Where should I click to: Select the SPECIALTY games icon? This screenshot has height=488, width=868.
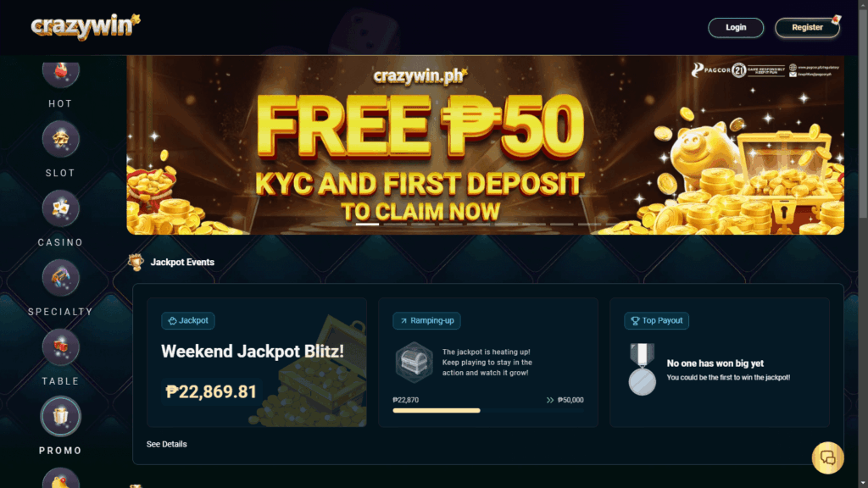click(x=60, y=278)
